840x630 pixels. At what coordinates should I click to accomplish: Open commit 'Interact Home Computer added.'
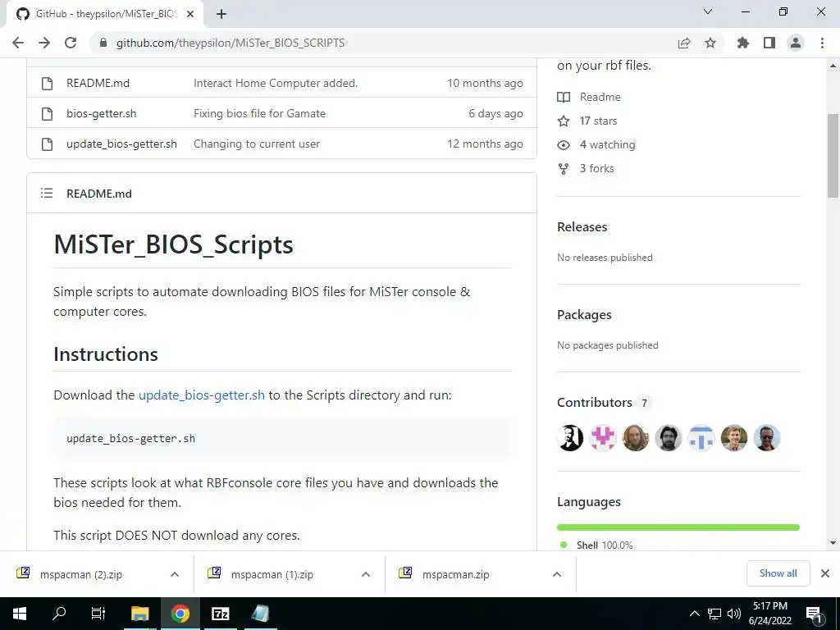(x=276, y=83)
